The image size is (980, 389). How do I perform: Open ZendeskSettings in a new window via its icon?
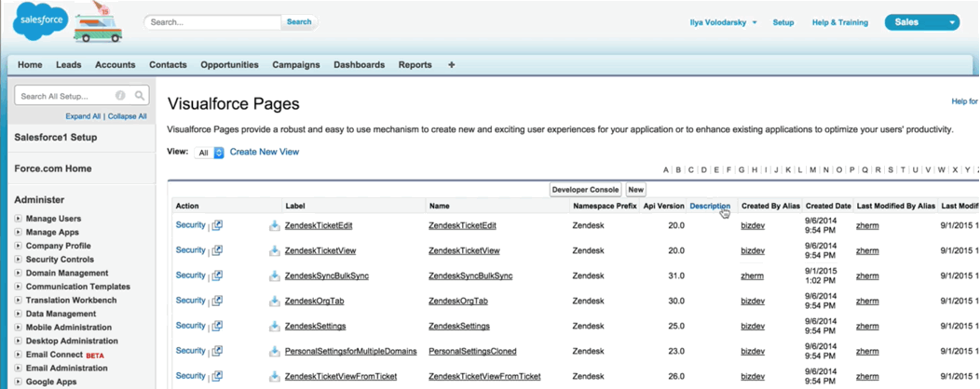coord(217,326)
